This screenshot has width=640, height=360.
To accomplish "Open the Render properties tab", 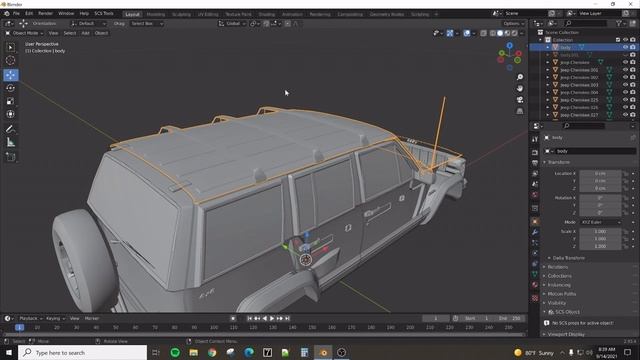I will click(535, 153).
